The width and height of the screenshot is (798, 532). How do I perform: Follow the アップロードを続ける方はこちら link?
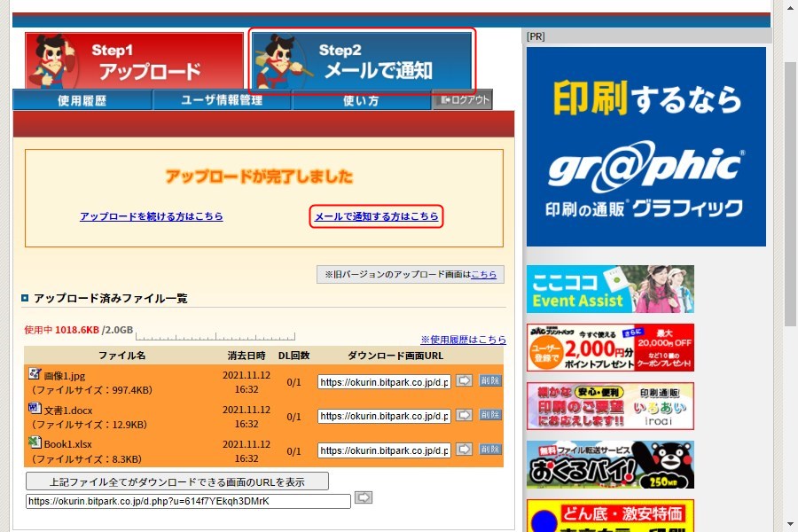click(151, 216)
